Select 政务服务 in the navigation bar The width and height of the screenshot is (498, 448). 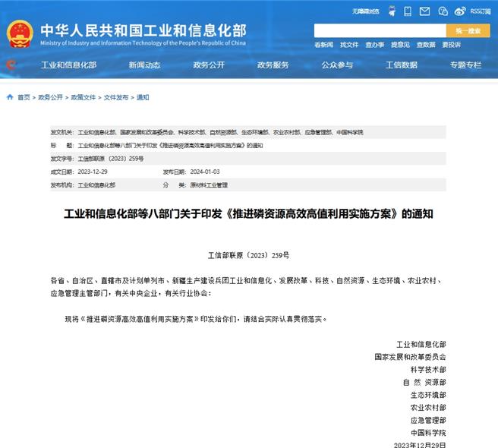coord(273,65)
